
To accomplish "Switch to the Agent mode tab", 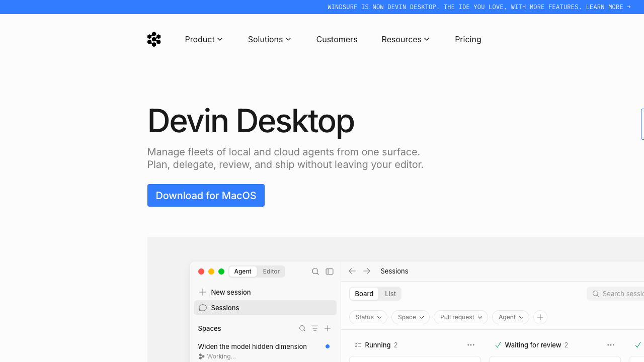I will click(x=243, y=271).
